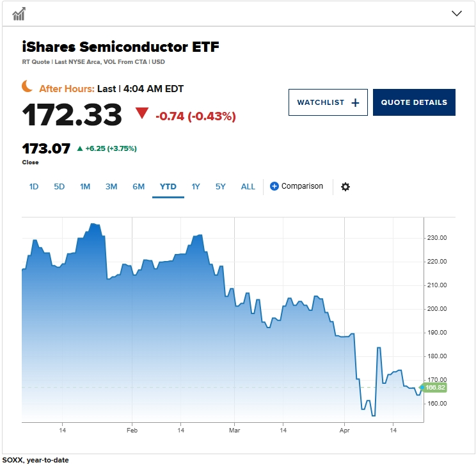
Task: Click the red down-triangle price change indicator
Action: tap(142, 113)
